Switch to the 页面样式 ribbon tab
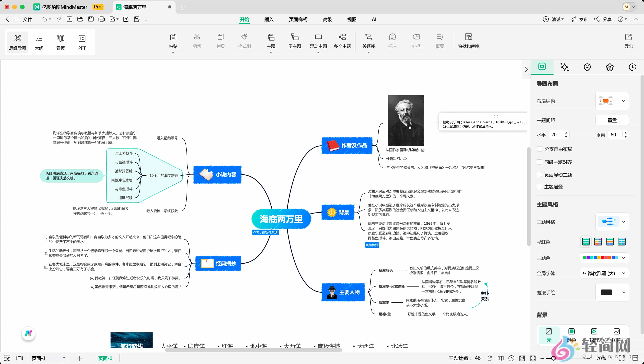Viewport: 644px width, 364px height. tap(298, 19)
